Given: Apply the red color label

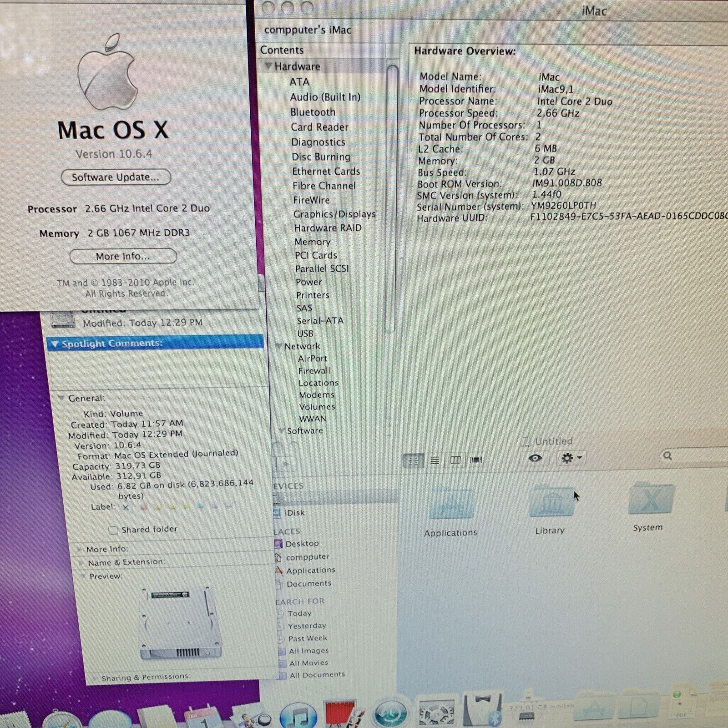Looking at the screenshot, I should (144, 507).
